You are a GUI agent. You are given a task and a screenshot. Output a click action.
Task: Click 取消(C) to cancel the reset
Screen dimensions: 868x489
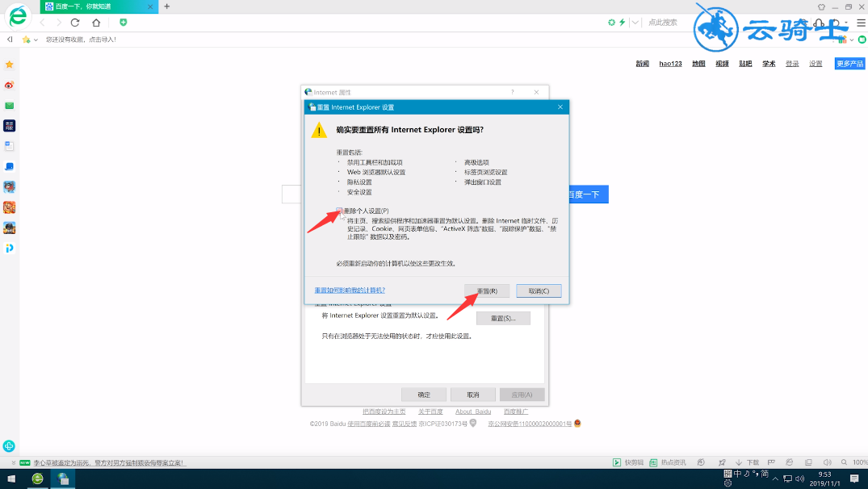[x=539, y=291]
